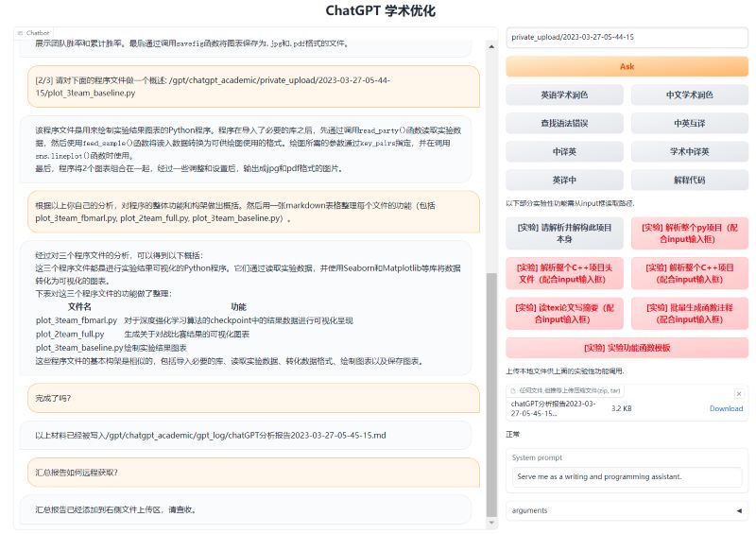Click the System prompt text field
The height and width of the screenshot is (534, 756).
point(627,476)
